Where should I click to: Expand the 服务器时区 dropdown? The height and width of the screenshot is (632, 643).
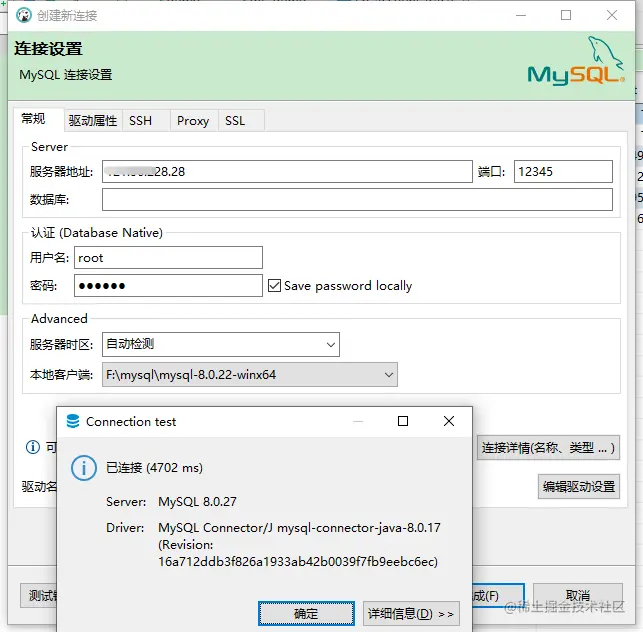(221, 344)
